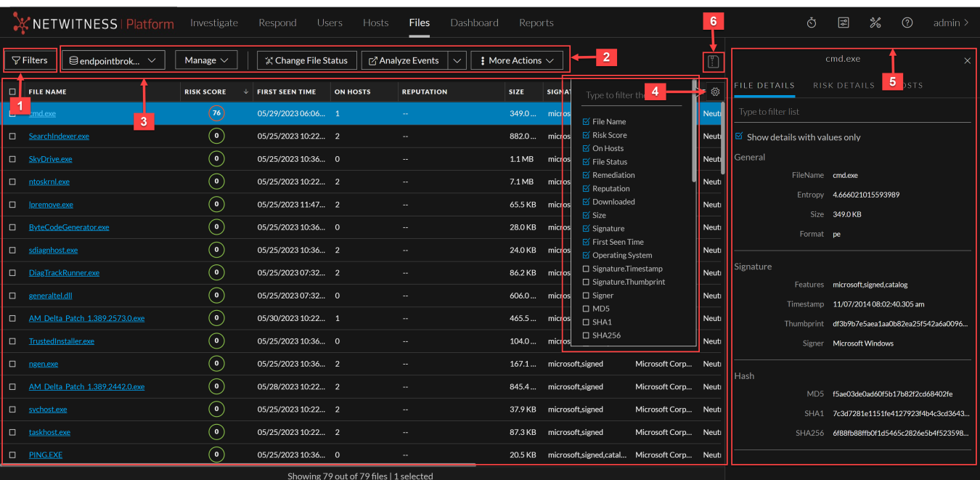
Task: Switch to the RISK DETAILS tab
Action: point(843,84)
